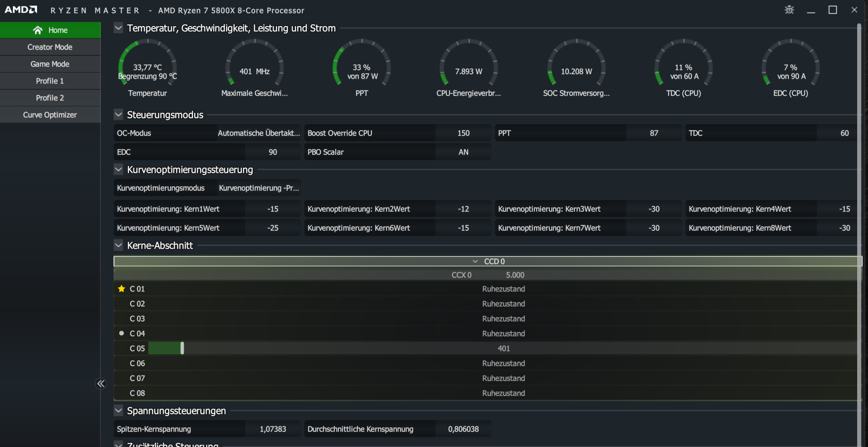
Task: Select the Kern3Wert value -30
Action: (x=654, y=209)
